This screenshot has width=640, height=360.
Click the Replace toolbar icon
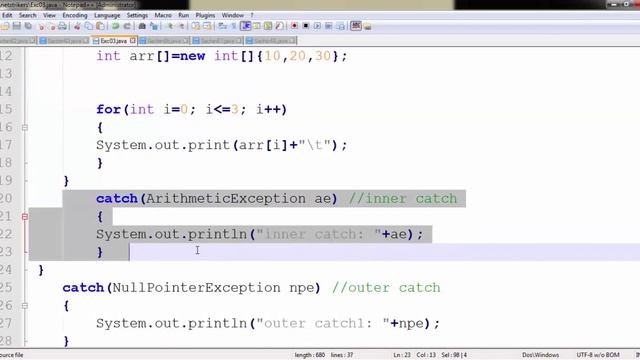(154, 26)
